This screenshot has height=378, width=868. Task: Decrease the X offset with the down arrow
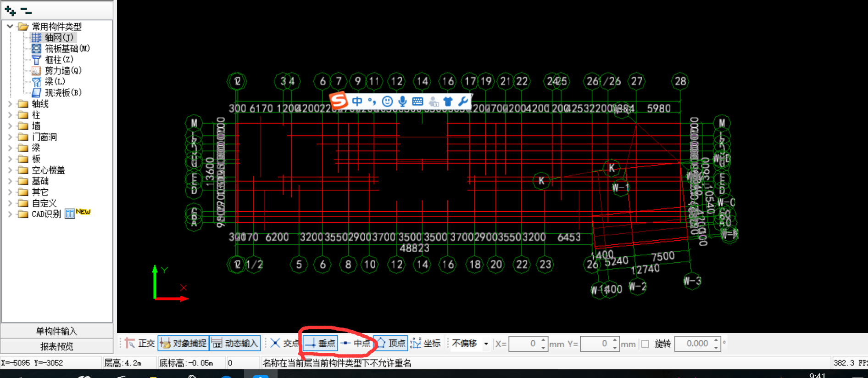[543, 347]
